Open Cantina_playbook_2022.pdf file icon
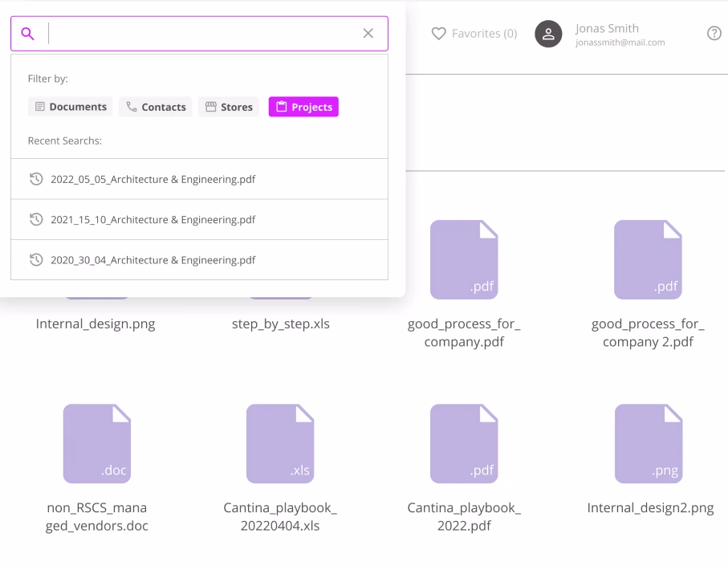 [x=464, y=444]
